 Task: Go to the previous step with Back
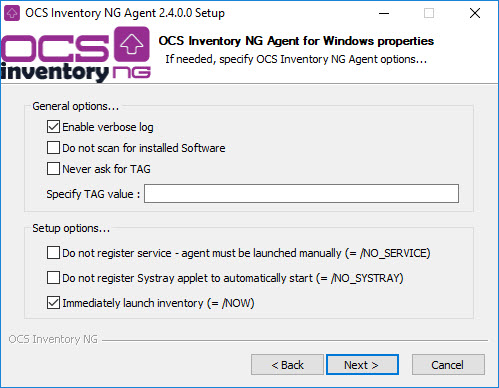coord(287,365)
